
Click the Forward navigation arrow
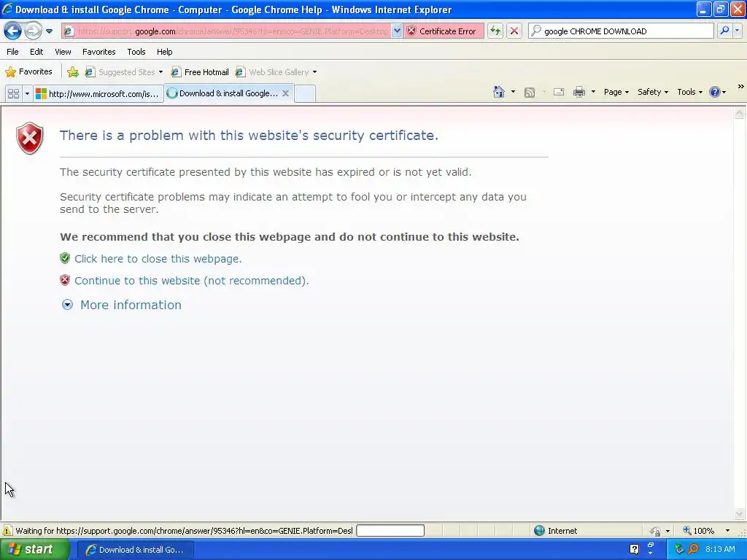[32, 31]
